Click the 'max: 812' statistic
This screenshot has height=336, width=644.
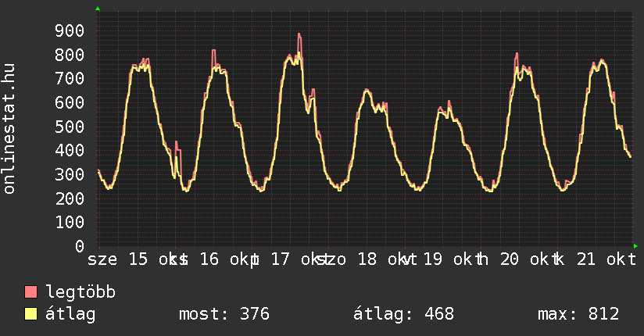click(x=578, y=314)
